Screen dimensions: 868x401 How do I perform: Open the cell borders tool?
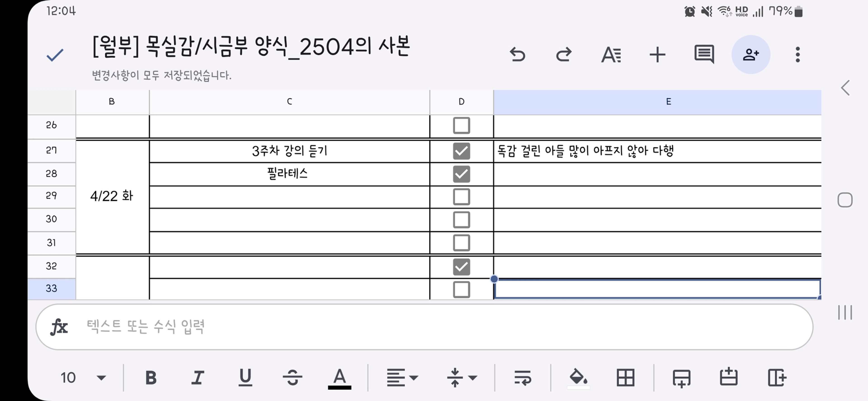pos(625,377)
